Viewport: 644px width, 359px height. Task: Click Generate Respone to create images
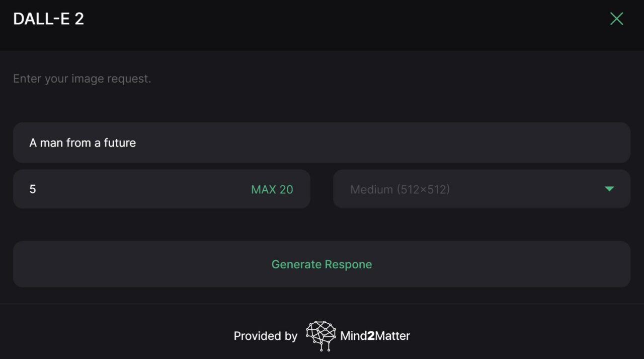[321, 264]
